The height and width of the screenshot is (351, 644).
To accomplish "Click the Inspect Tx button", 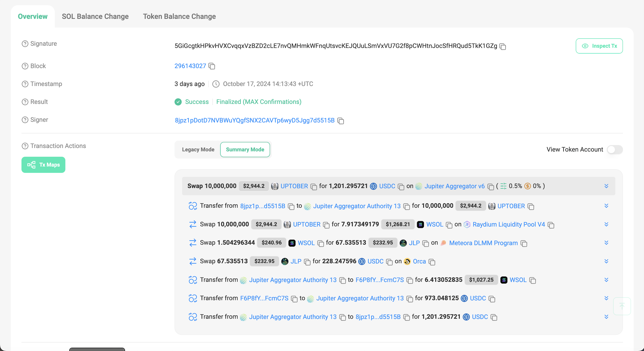I will [599, 46].
